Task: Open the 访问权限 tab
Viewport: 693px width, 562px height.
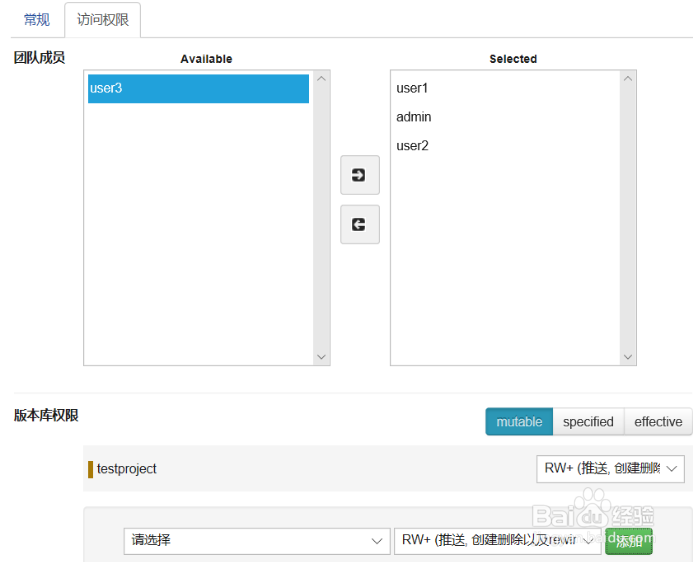Action: [103, 20]
